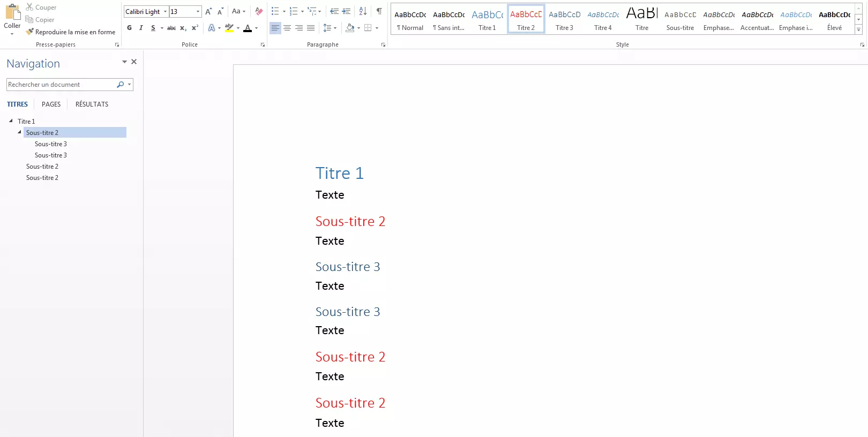
Task: Toggle strikethrough abc formatting
Action: [171, 28]
